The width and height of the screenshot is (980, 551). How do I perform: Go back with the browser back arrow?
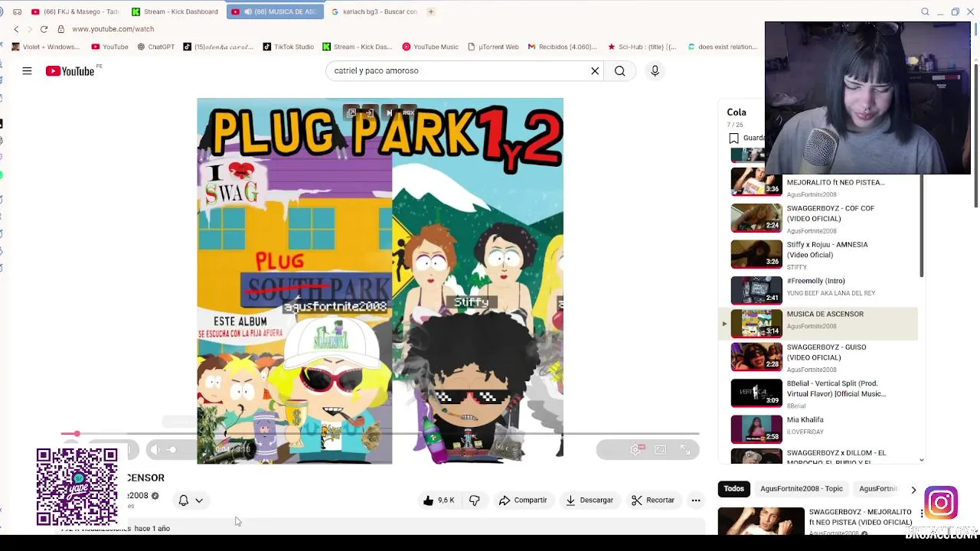(16, 29)
